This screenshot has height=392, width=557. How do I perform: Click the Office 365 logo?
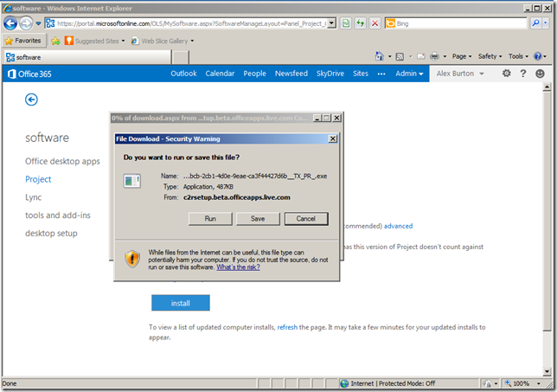pos(29,74)
